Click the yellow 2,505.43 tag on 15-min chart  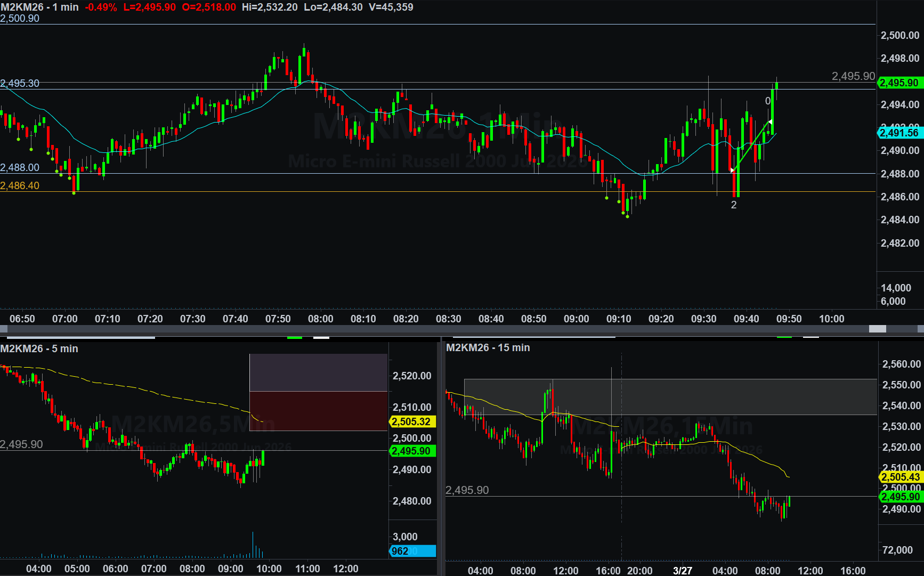[901, 477]
